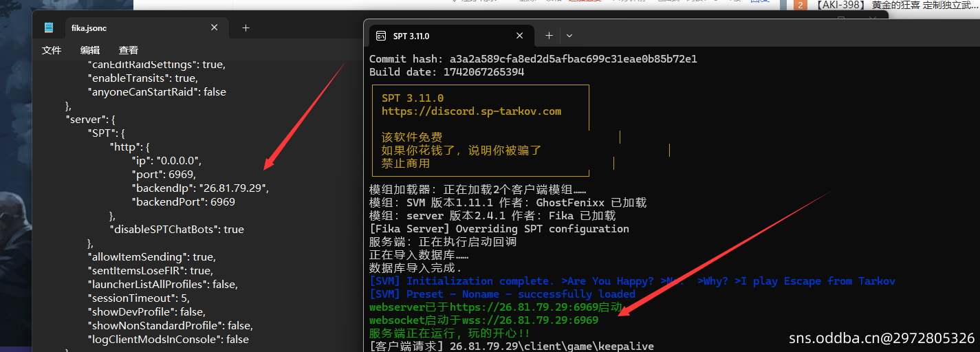Click the yellow SPT 3.11.0 banner text

tap(413, 98)
